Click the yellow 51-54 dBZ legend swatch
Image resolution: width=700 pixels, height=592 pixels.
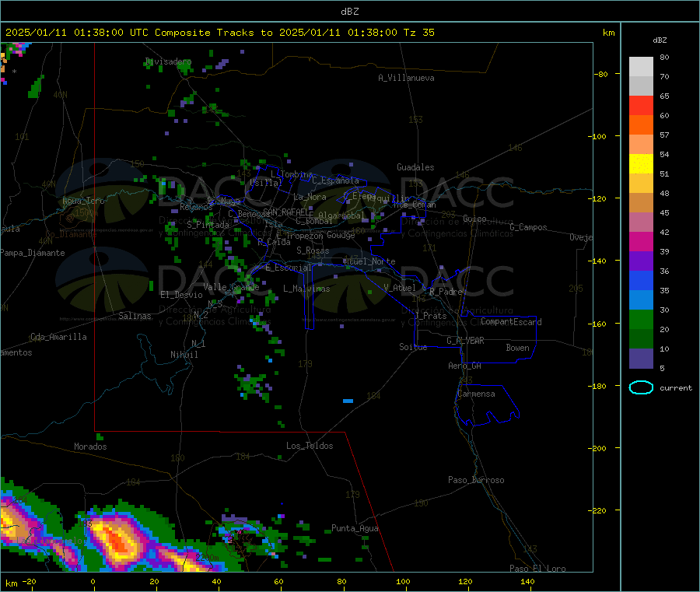(x=641, y=164)
